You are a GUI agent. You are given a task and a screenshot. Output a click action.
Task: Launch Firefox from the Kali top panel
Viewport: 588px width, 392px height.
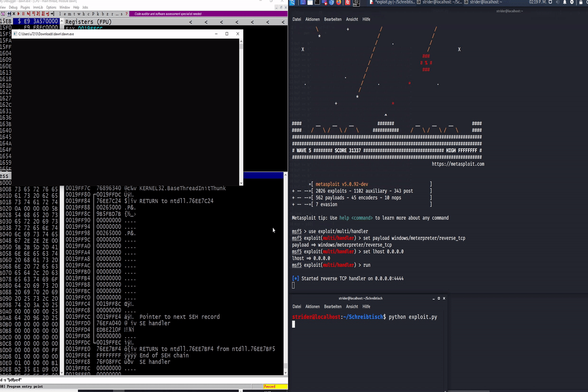[339, 2]
